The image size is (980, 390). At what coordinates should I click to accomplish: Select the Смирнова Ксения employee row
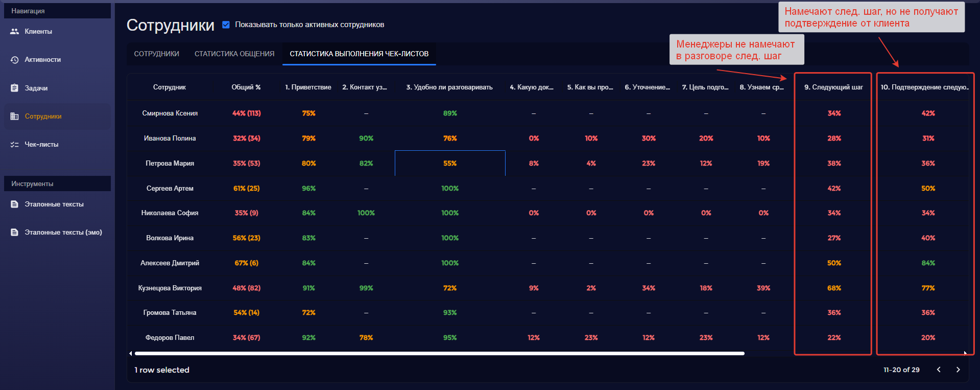[170, 113]
